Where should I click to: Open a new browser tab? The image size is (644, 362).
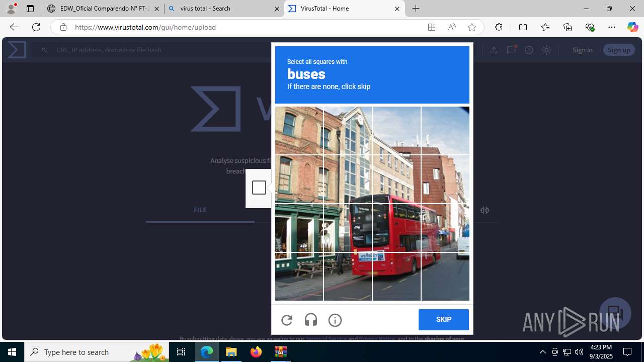click(416, 9)
